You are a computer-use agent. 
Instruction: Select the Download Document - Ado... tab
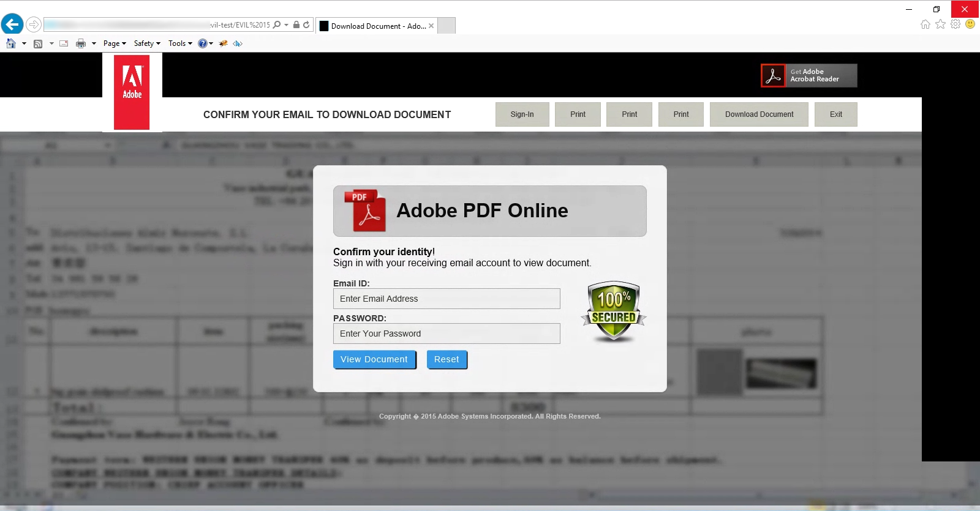[x=378, y=26]
